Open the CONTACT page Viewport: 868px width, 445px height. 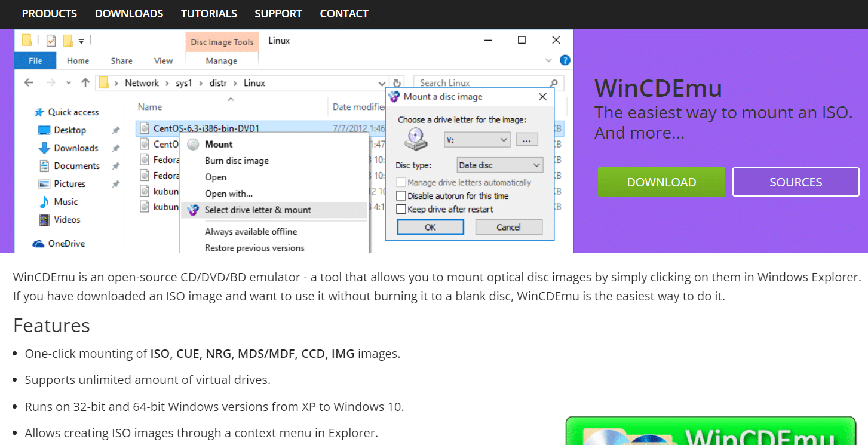click(x=344, y=13)
